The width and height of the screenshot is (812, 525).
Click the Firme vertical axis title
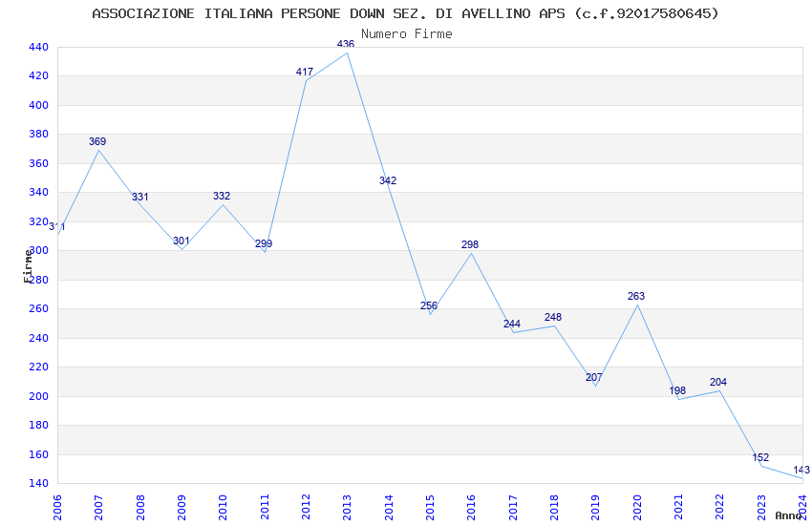(x=28, y=266)
